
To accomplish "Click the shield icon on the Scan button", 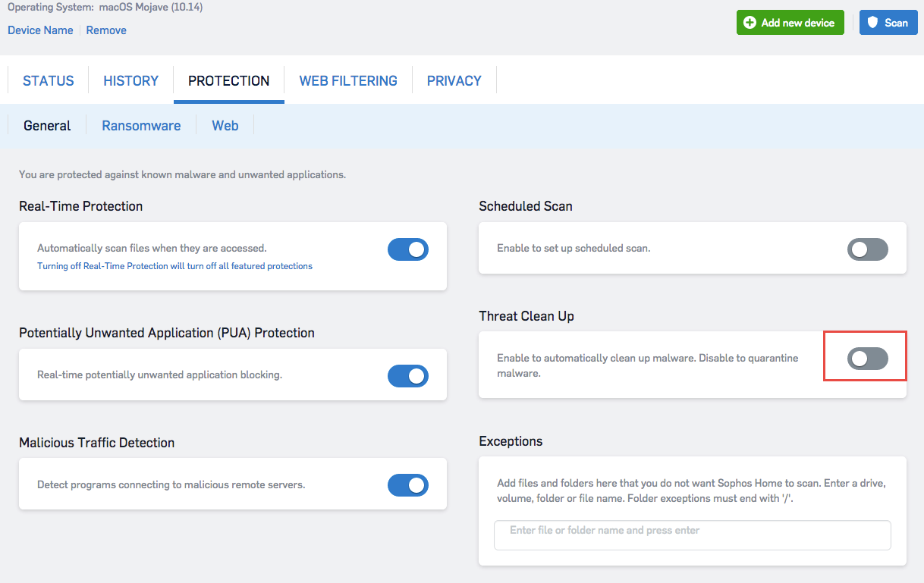I will click(x=872, y=23).
